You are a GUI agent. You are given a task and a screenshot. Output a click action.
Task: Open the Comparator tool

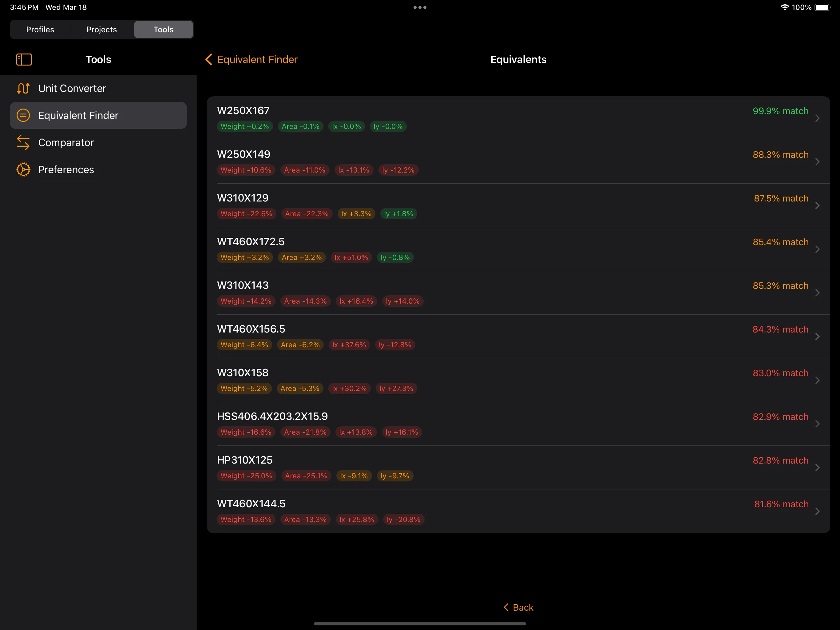point(66,142)
